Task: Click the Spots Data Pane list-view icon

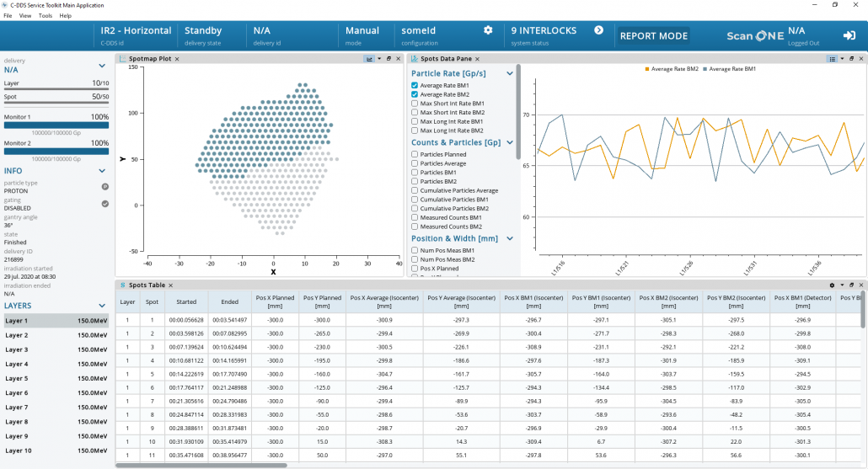Action: point(832,59)
